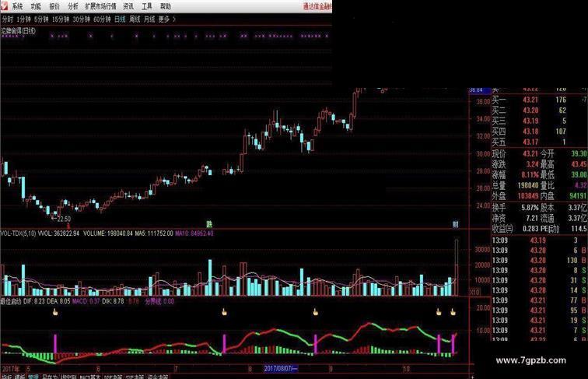Image resolution: width=588 pixels, height=379 pixels.
Task: Click the trade tick with volume 95
Action: pos(540,311)
